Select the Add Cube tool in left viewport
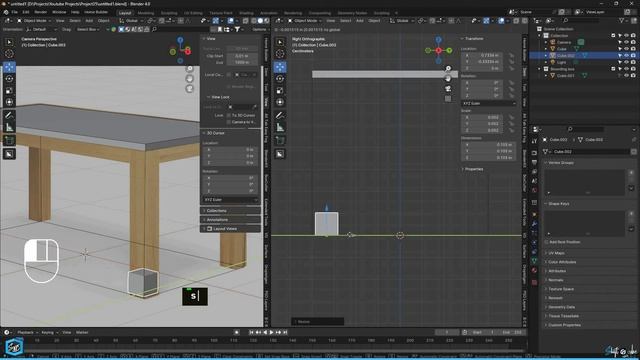Viewport: 640px width, 360px height. click(9, 141)
